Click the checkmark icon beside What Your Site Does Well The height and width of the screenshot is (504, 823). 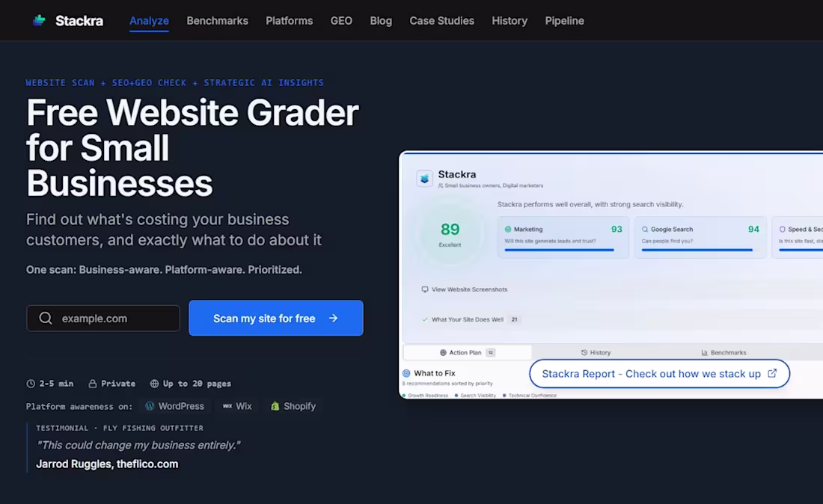[x=425, y=319]
